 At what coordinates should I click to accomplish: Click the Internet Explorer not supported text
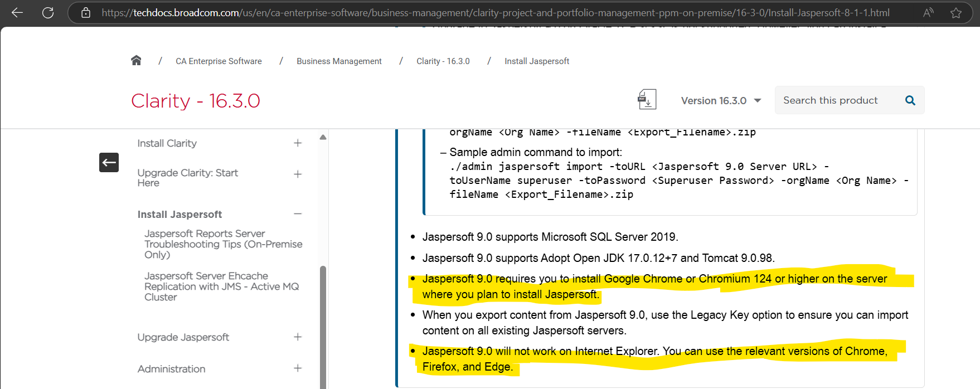pyautogui.click(x=655, y=359)
